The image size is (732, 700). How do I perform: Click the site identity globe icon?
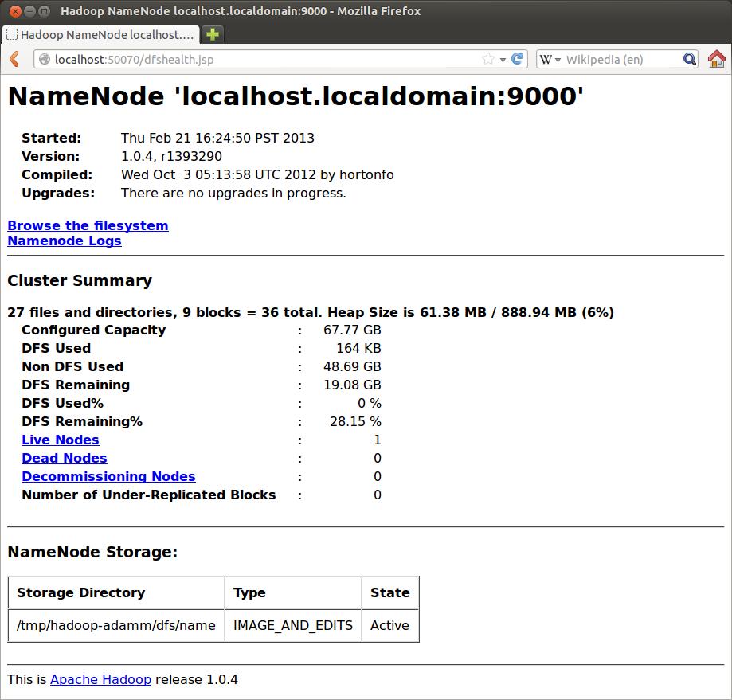click(45, 59)
